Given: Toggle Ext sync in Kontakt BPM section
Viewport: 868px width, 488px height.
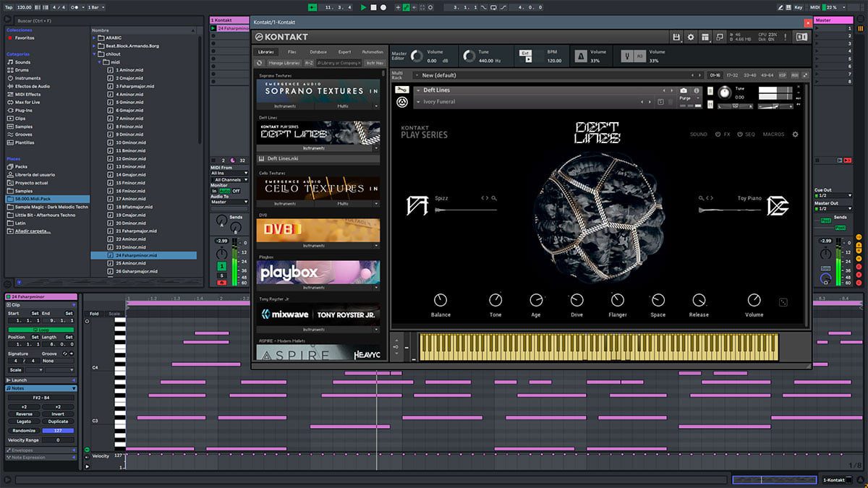Looking at the screenshot, I should 526,53.
